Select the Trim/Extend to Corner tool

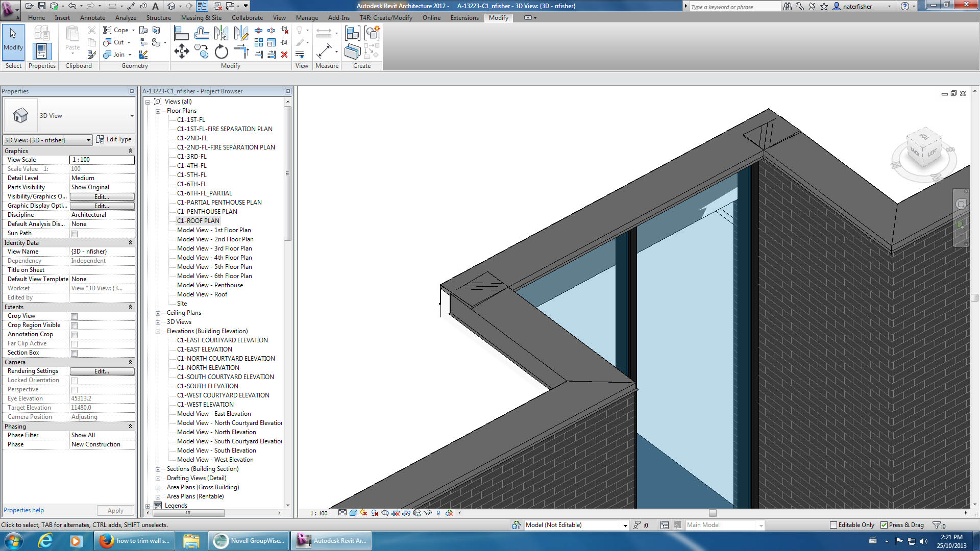pos(241,52)
